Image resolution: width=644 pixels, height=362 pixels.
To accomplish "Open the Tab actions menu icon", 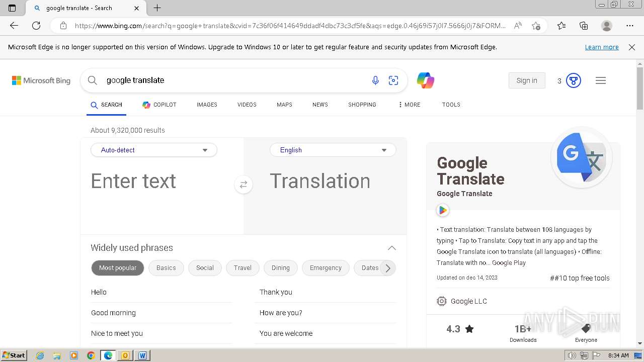I will click(x=12, y=8).
